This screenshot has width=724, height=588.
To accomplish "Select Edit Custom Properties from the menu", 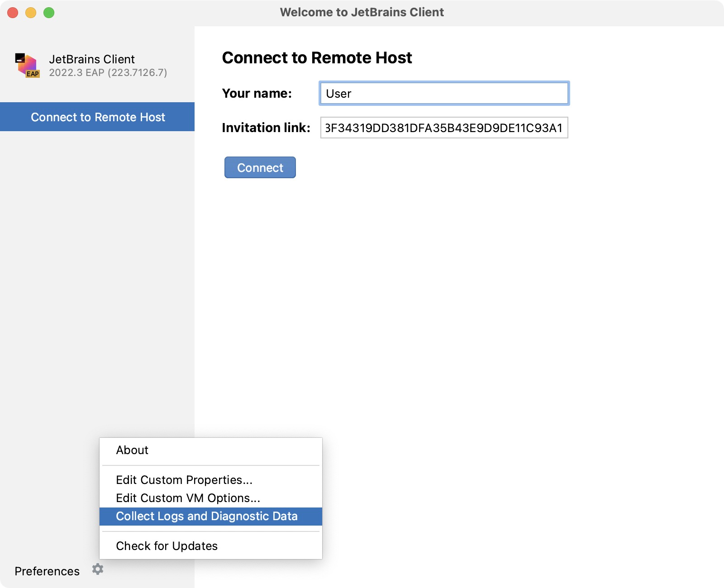I will (x=184, y=480).
